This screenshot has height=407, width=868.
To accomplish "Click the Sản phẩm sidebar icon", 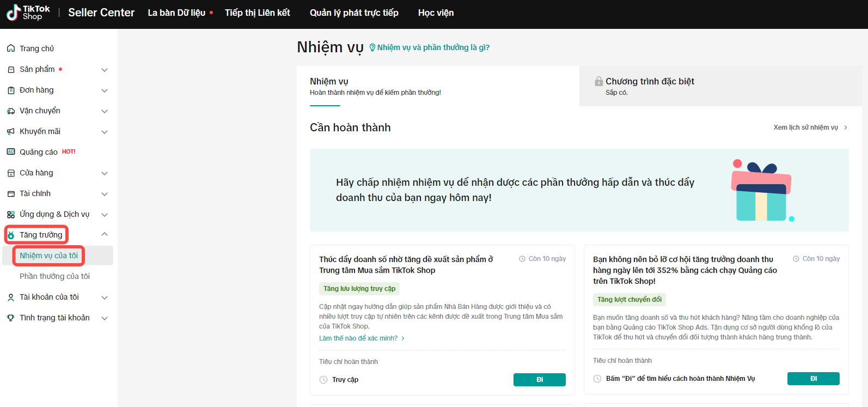I will [11, 69].
